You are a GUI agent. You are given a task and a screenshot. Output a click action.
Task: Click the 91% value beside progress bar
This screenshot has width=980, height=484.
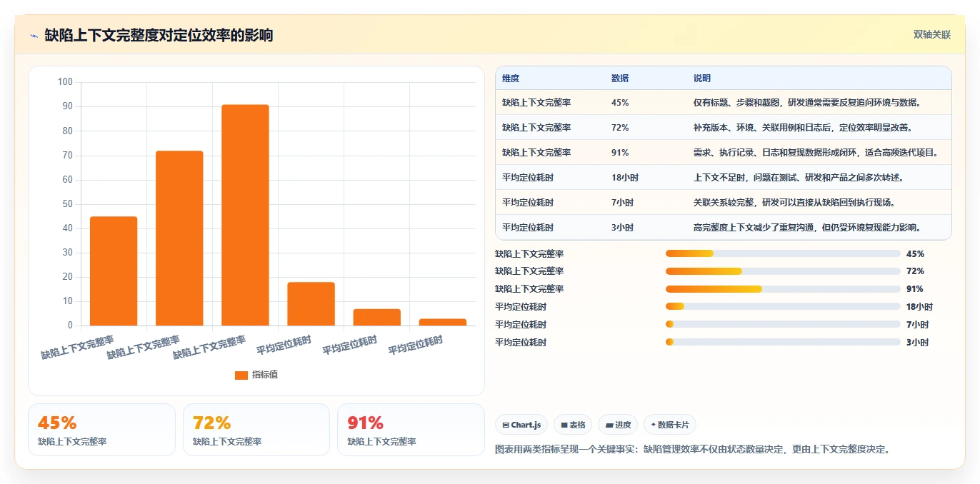coord(915,289)
